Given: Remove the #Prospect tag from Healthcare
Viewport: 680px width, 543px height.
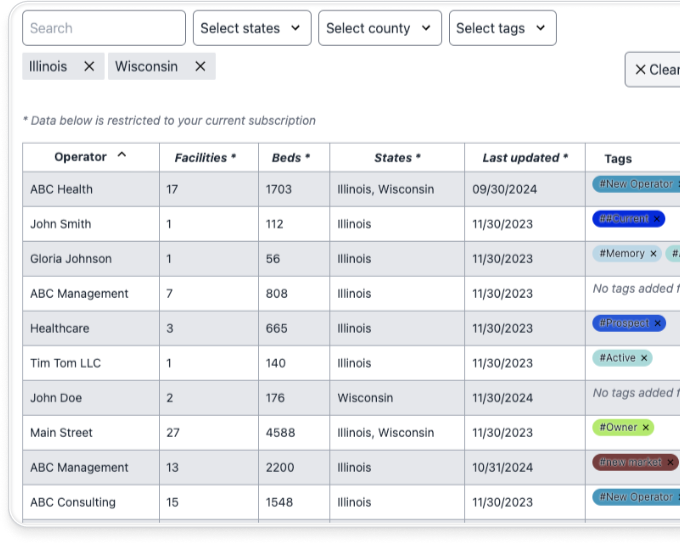Looking at the screenshot, I should point(657,323).
